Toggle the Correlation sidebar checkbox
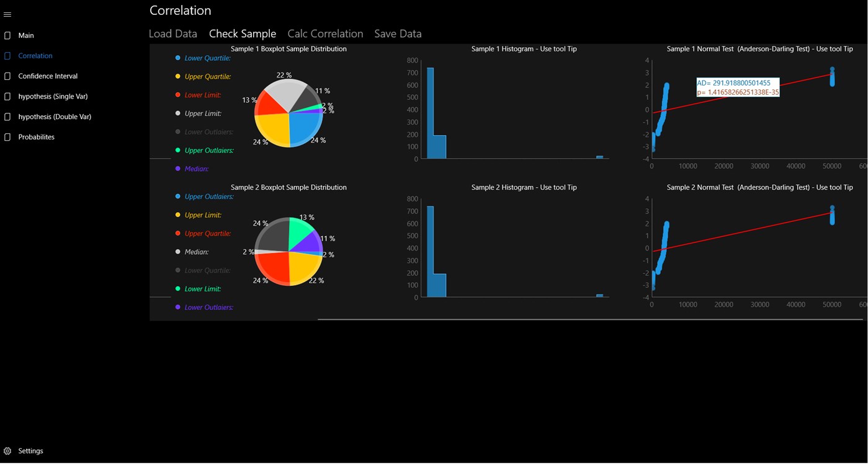Viewport: 868px width, 465px height. [x=7, y=55]
